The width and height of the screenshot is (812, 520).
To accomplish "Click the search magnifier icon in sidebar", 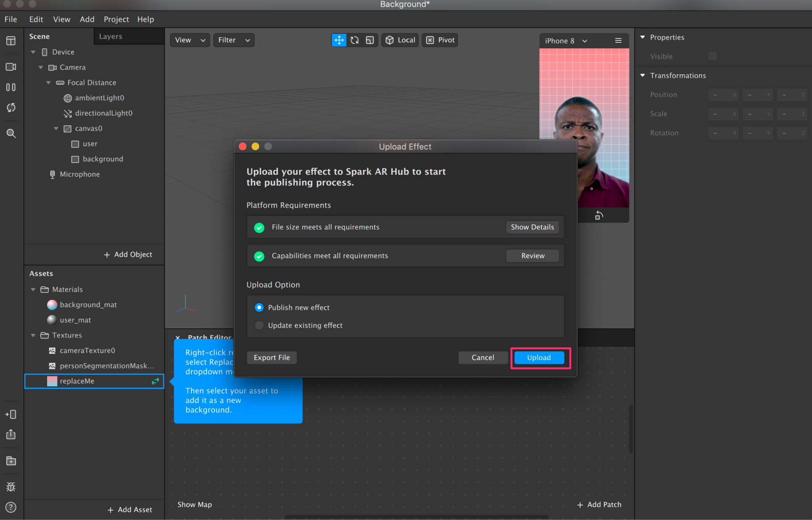I will click(11, 134).
